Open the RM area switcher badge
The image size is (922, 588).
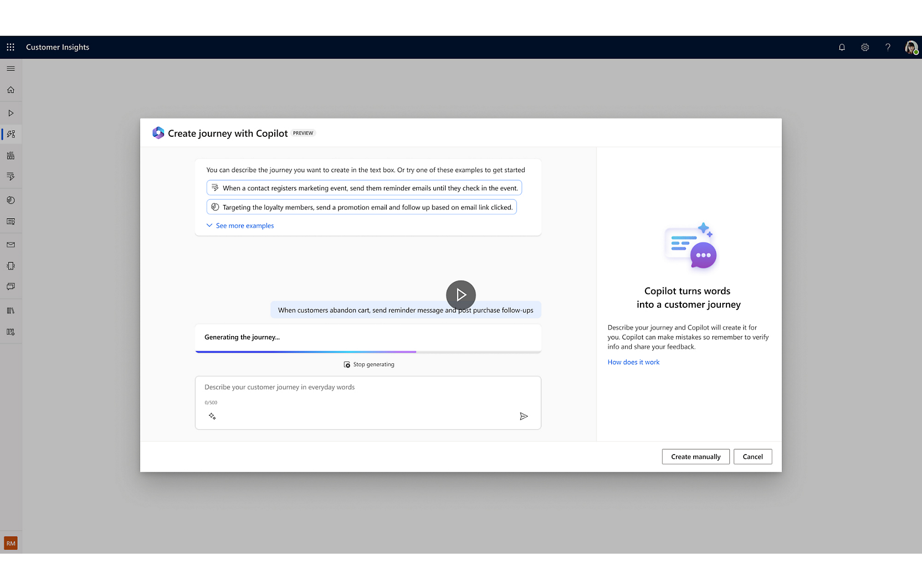click(x=11, y=543)
